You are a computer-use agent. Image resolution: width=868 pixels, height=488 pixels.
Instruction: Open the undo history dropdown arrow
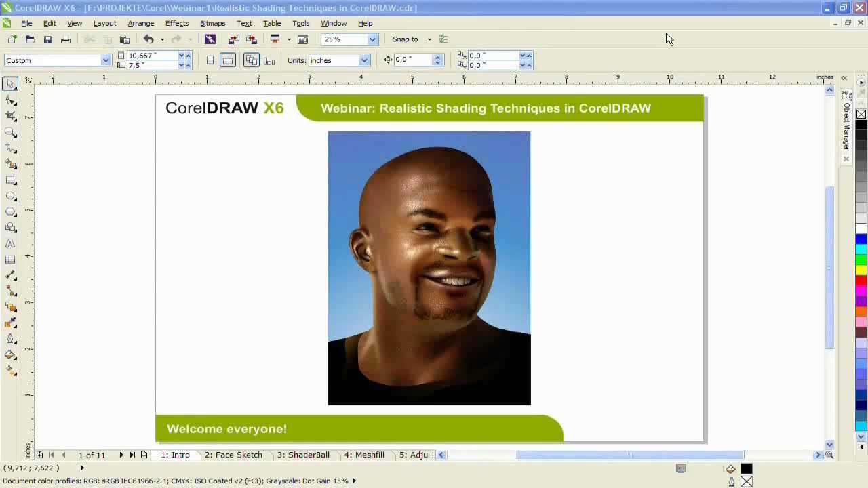tap(162, 39)
